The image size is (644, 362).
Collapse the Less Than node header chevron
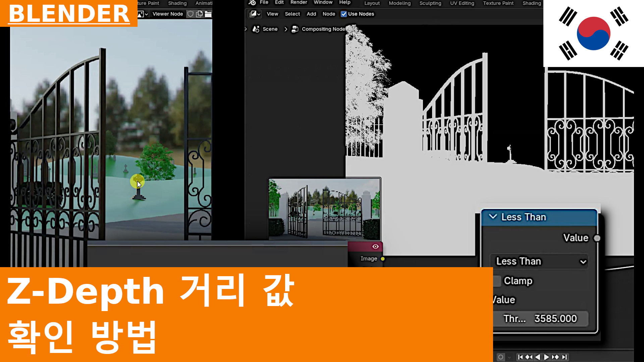pos(493,217)
